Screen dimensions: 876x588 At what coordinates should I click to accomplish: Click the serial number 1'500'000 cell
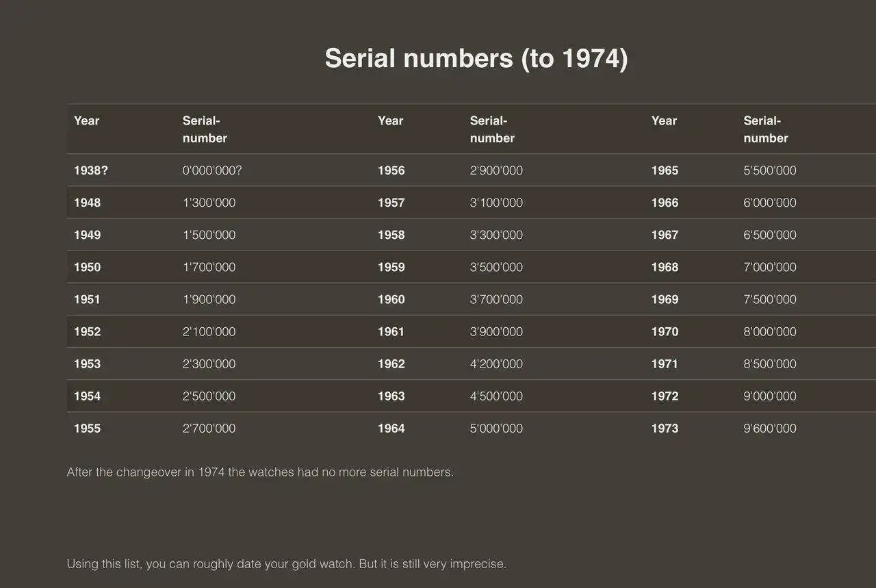pyautogui.click(x=209, y=235)
